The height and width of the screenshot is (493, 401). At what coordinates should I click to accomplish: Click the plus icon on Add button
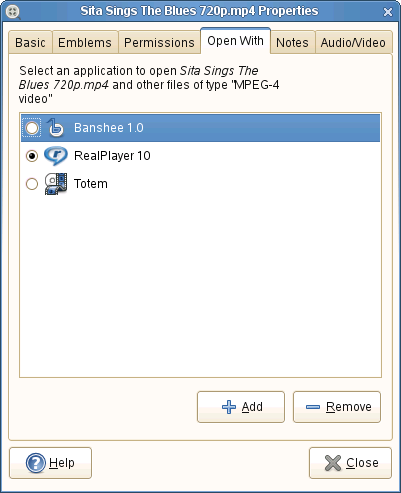coord(229,407)
